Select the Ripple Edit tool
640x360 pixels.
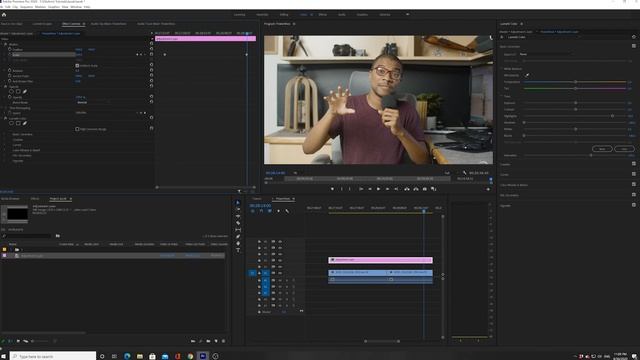pos(238,216)
